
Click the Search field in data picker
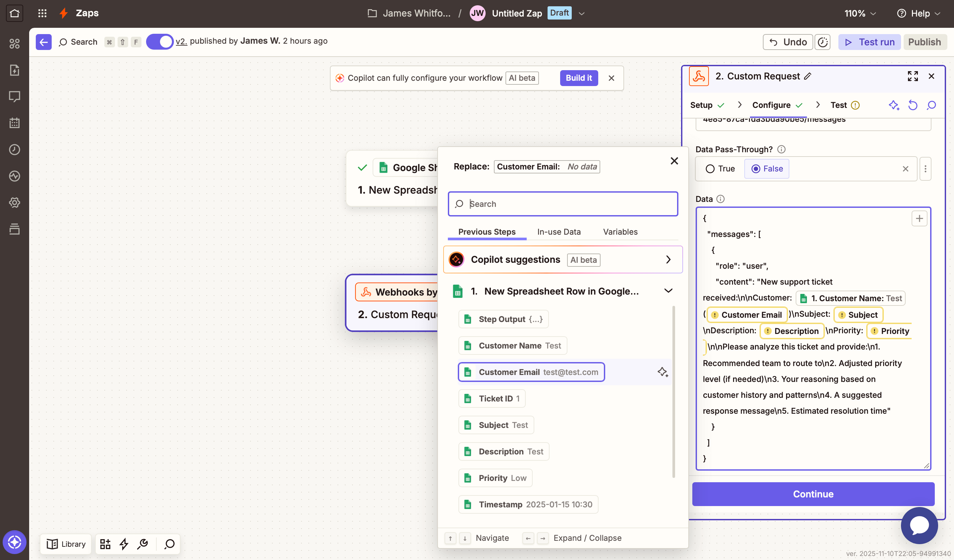[x=563, y=204]
